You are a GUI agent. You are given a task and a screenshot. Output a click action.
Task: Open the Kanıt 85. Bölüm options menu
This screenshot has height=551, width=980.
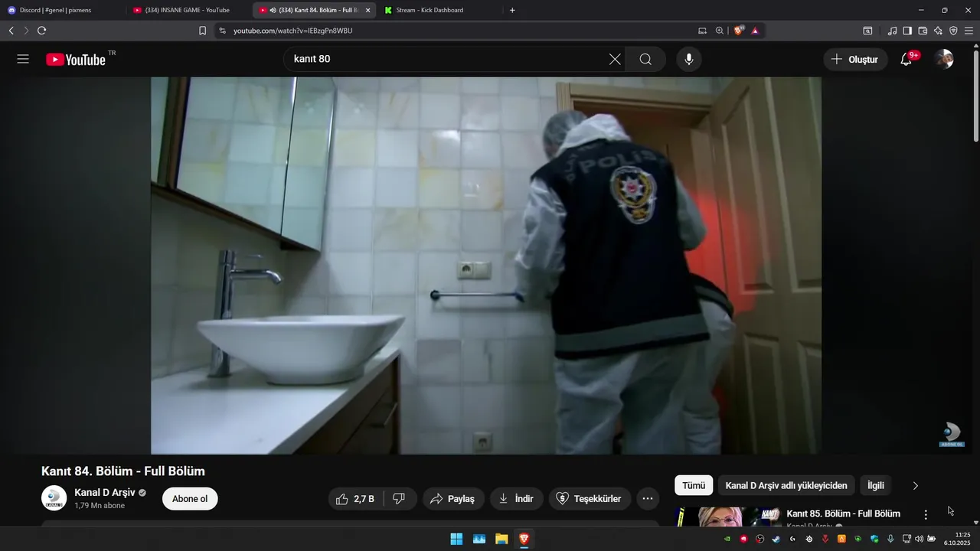coord(926,515)
